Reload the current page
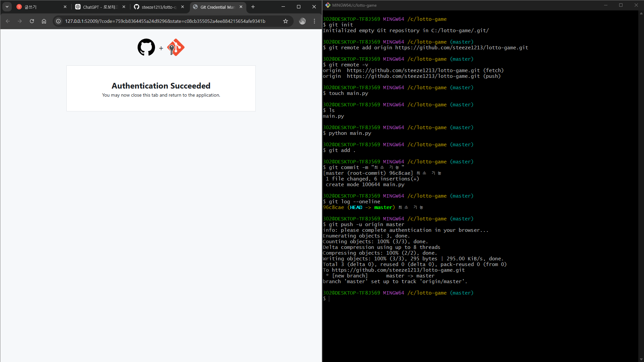Screen dimensions: 644x362 (32, 21)
